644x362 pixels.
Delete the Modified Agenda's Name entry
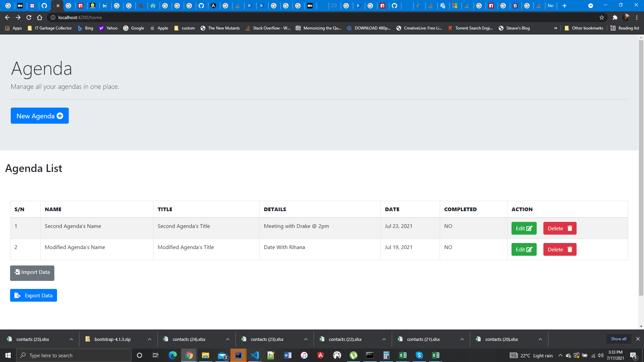(559, 249)
